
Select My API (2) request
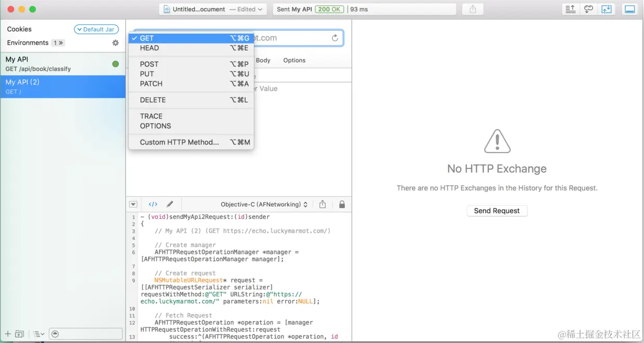tap(63, 87)
